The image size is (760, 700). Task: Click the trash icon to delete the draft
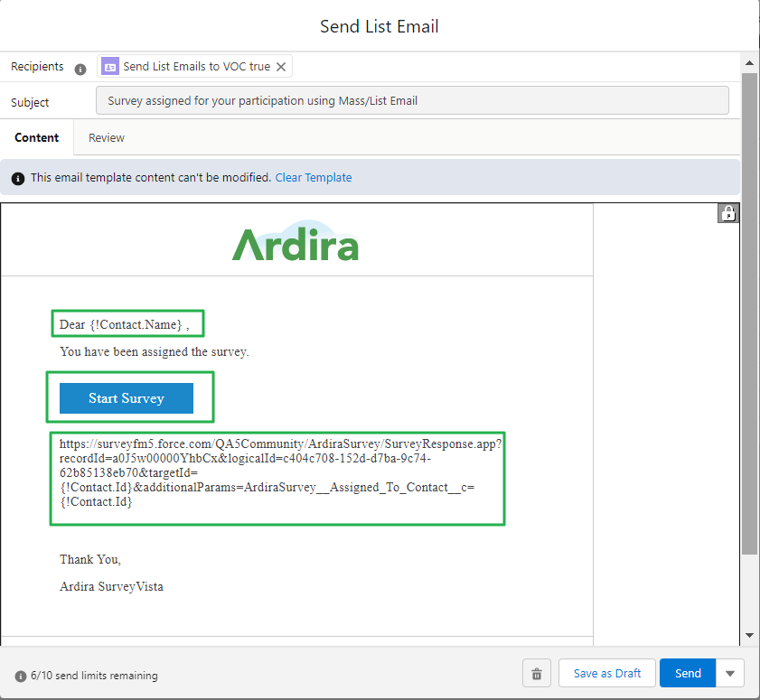[x=536, y=673]
